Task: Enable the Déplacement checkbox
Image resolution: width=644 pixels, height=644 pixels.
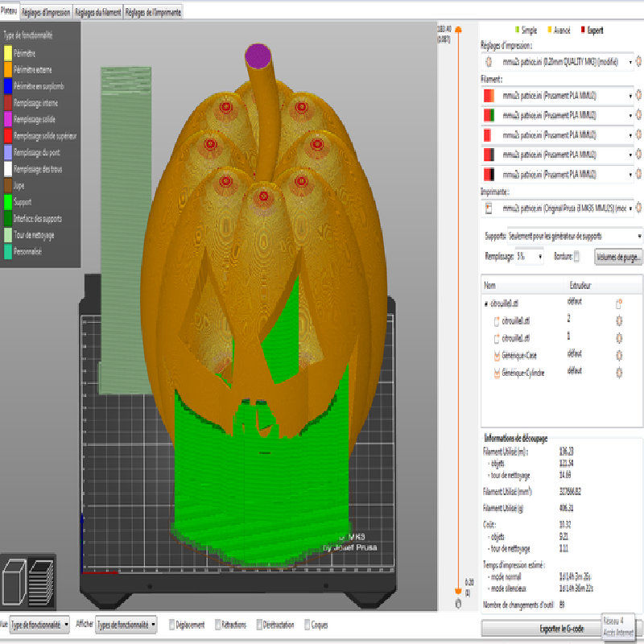Action: pyautogui.click(x=173, y=625)
